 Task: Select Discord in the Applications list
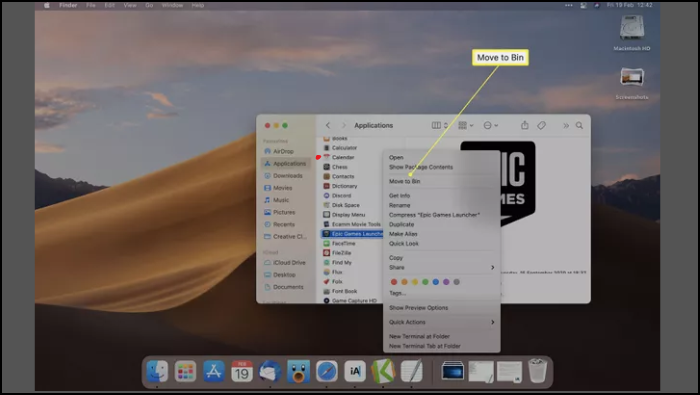pos(337,195)
